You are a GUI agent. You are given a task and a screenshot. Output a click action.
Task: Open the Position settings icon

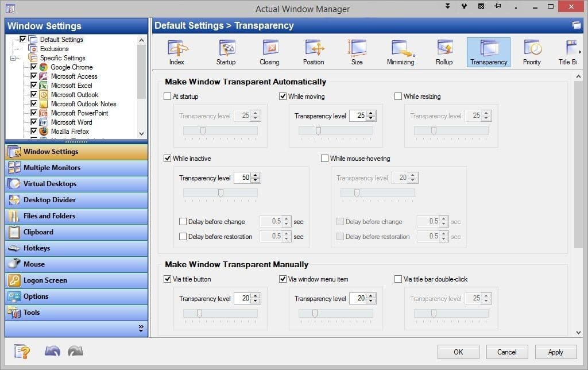coord(314,51)
